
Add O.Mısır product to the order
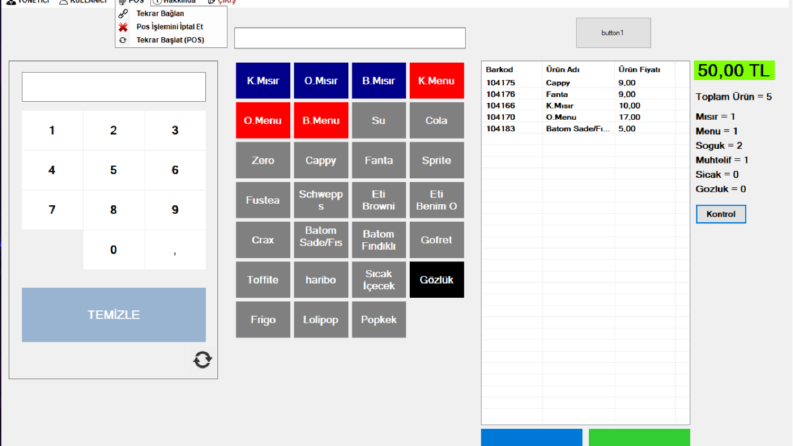click(x=321, y=80)
